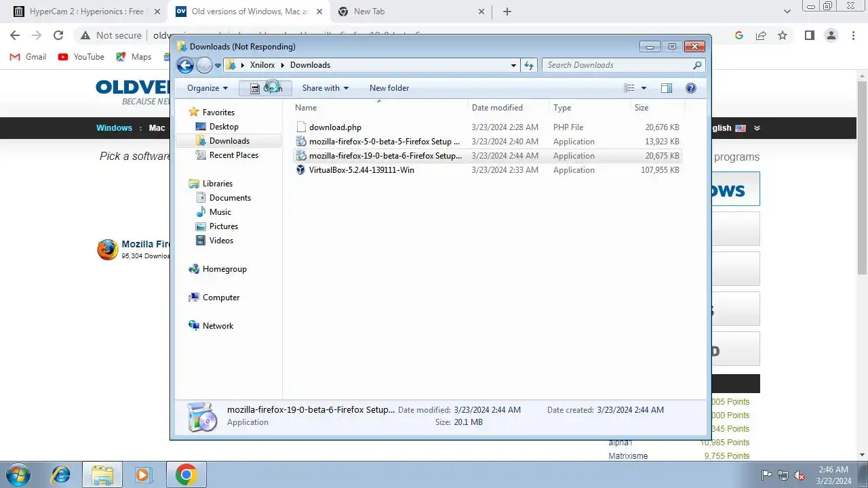Sort files by the Name column
The image size is (868, 488).
(x=380, y=108)
